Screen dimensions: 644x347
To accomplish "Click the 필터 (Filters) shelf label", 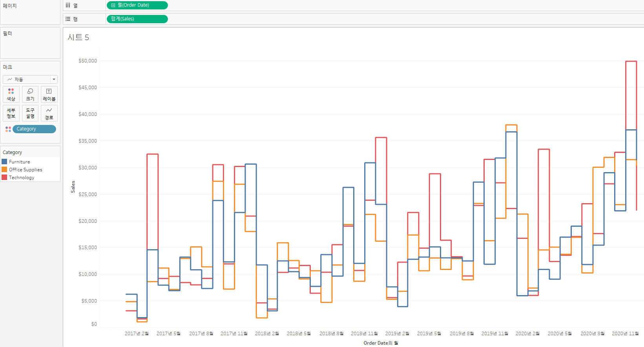I will pos(7,33).
